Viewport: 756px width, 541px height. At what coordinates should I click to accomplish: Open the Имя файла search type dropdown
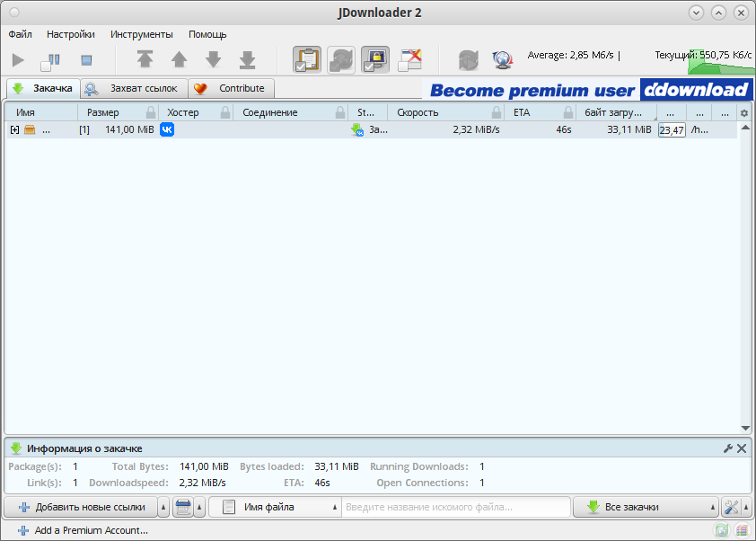click(276, 507)
